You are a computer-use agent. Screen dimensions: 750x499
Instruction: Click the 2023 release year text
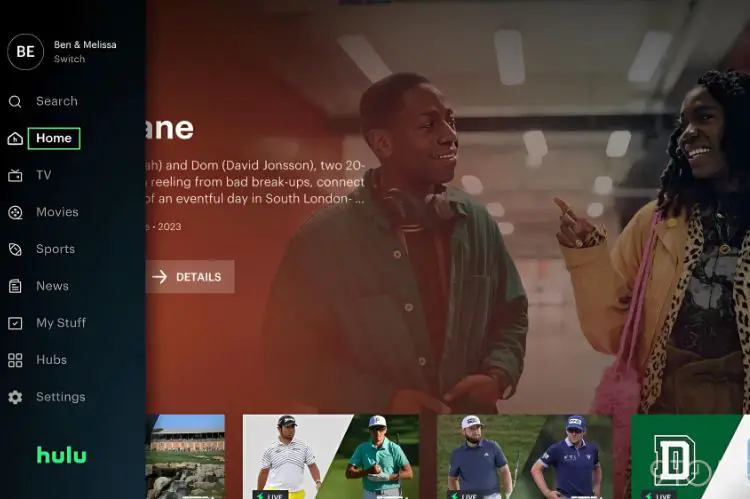(169, 227)
